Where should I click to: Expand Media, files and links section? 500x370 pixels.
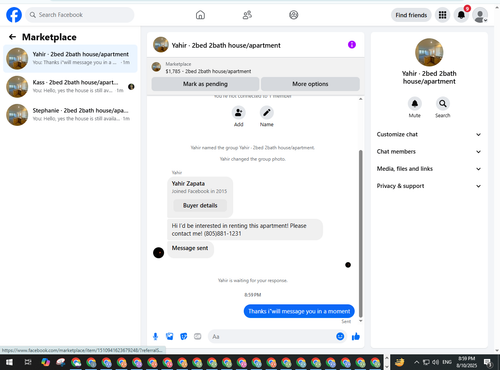coord(429,169)
